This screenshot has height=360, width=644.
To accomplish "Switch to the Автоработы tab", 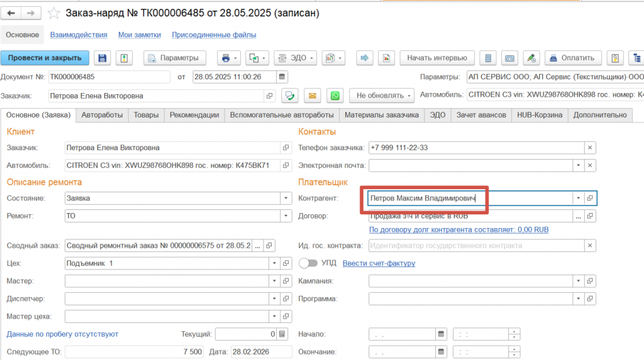I will [102, 115].
